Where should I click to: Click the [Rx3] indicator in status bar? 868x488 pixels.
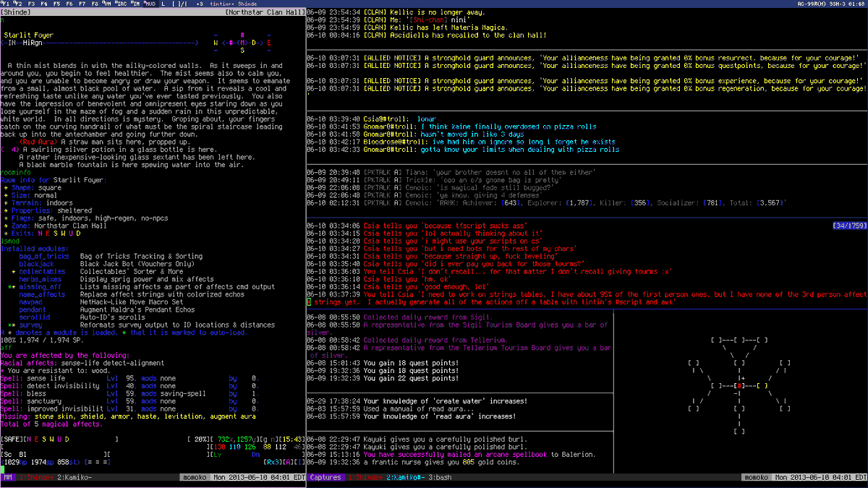pos(274,462)
